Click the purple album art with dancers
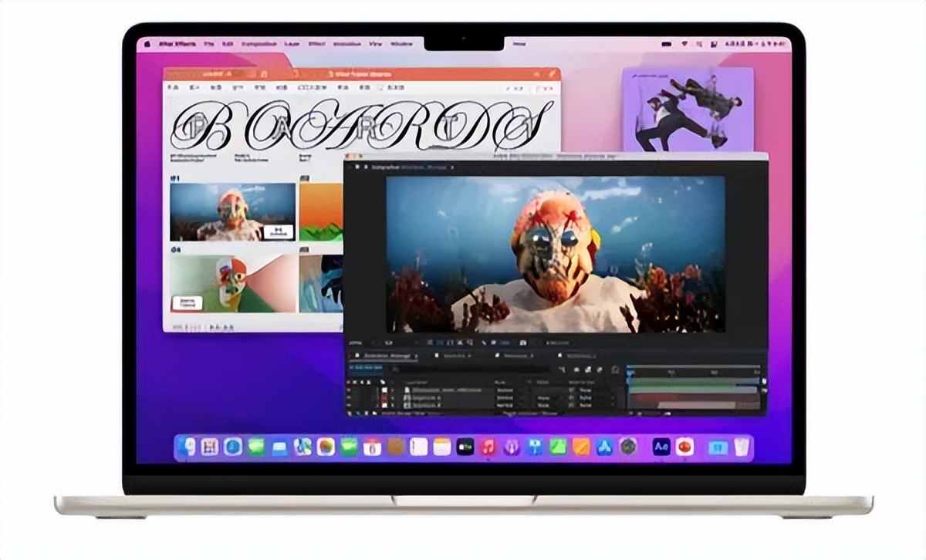The width and height of the screenshot is (926, 560). [688, 109]
